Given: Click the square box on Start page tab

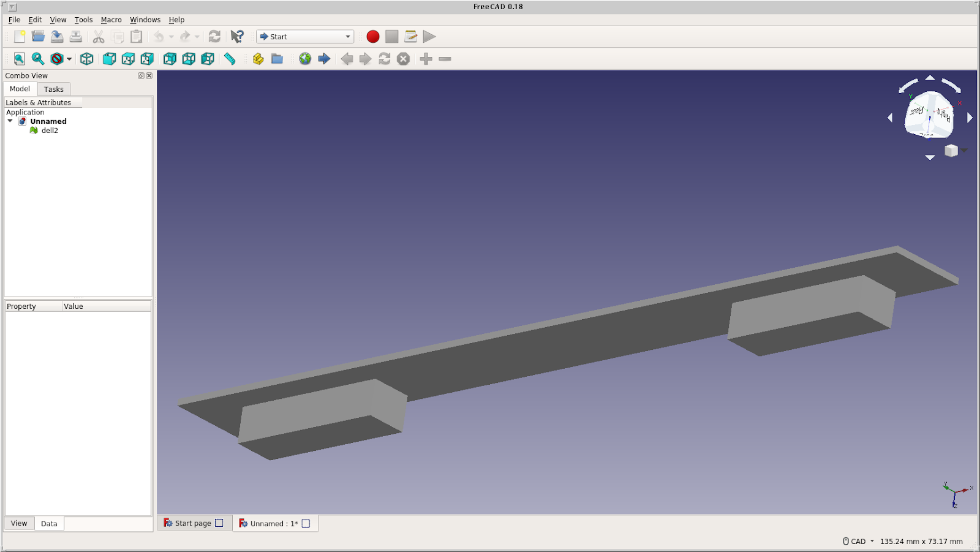Looking at the screenshot, I should [x=219, y=523].
